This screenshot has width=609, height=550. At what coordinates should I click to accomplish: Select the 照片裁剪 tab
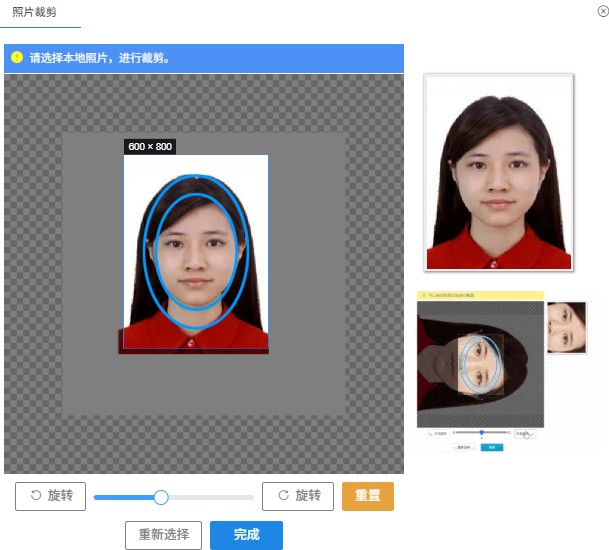click(34, 11)
